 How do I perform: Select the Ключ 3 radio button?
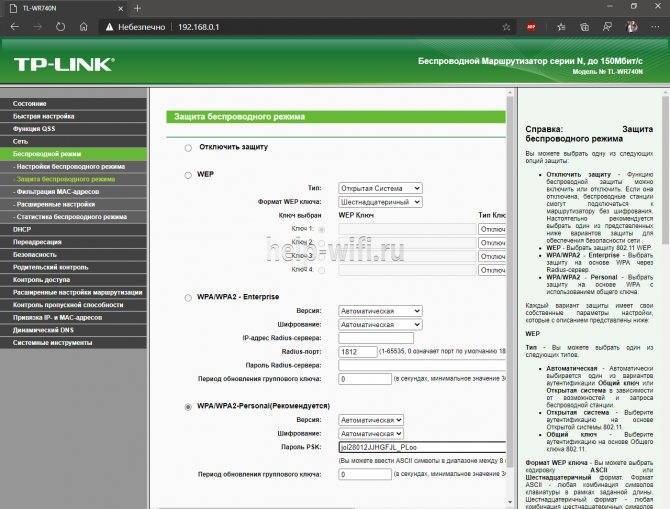[x=321, y=256]
